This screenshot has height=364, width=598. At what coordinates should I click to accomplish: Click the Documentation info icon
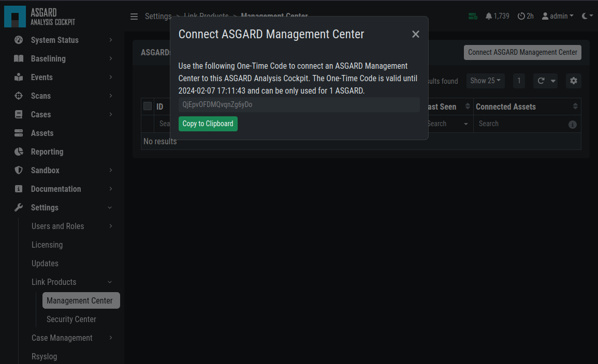[18, 189]
